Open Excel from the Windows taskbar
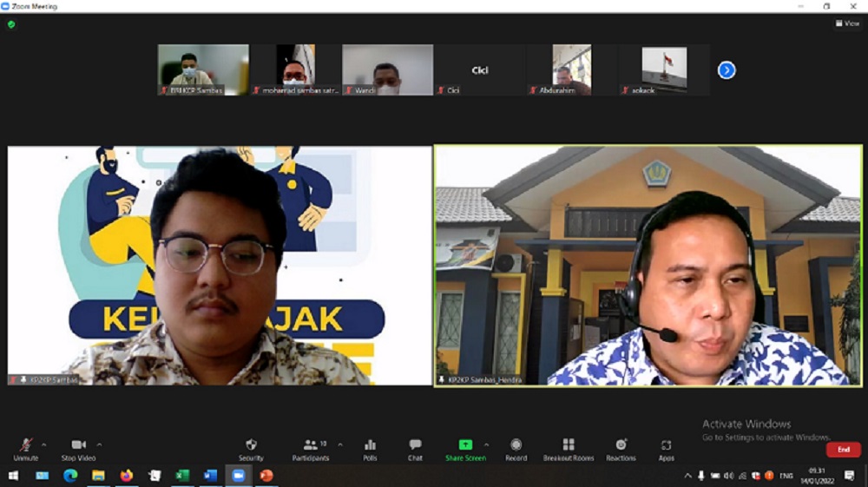Viewport: 868px width, 487px height. [x=182, y=476]
